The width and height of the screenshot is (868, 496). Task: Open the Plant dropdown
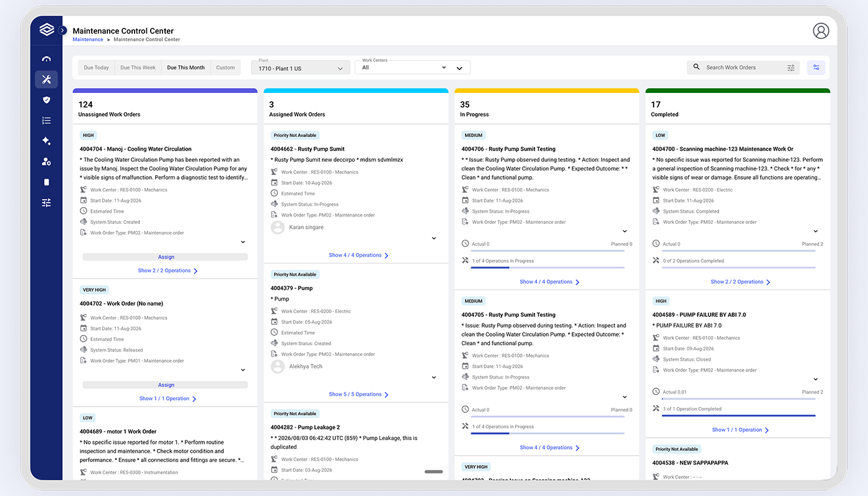(301, 68)
